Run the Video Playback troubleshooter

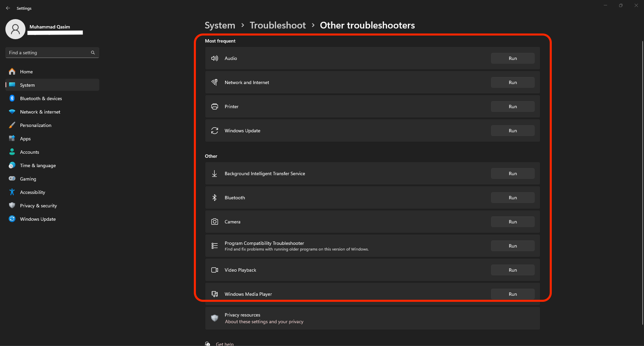pos(513,270)
